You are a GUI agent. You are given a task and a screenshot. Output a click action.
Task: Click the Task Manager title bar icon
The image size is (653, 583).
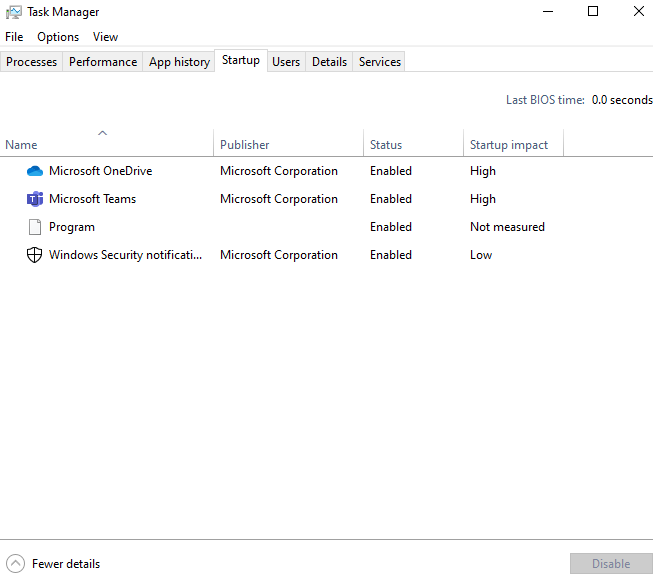point(14,12)
